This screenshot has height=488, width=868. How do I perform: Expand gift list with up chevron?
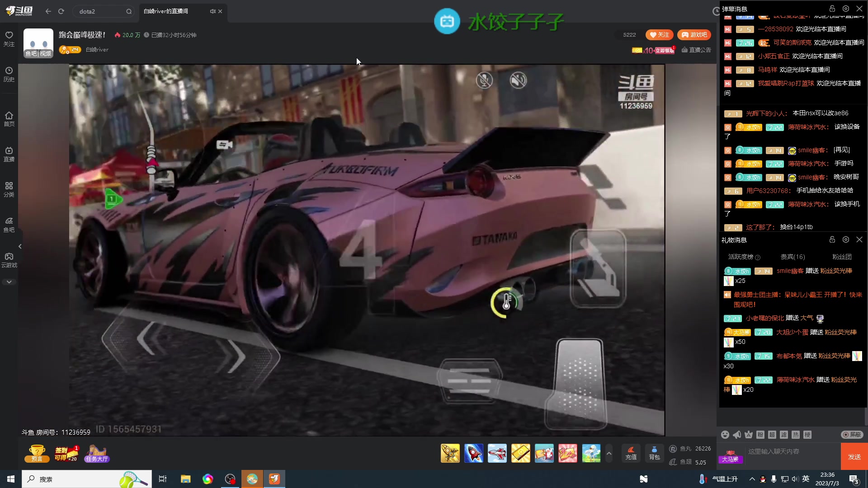pyautogui.click(x=609, y=453)
